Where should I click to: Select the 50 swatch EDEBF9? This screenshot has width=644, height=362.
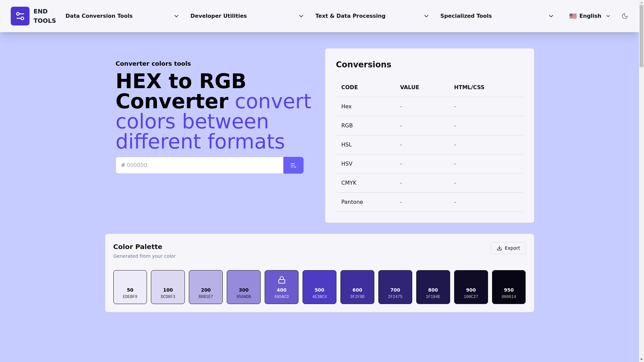tap(130, 287)
